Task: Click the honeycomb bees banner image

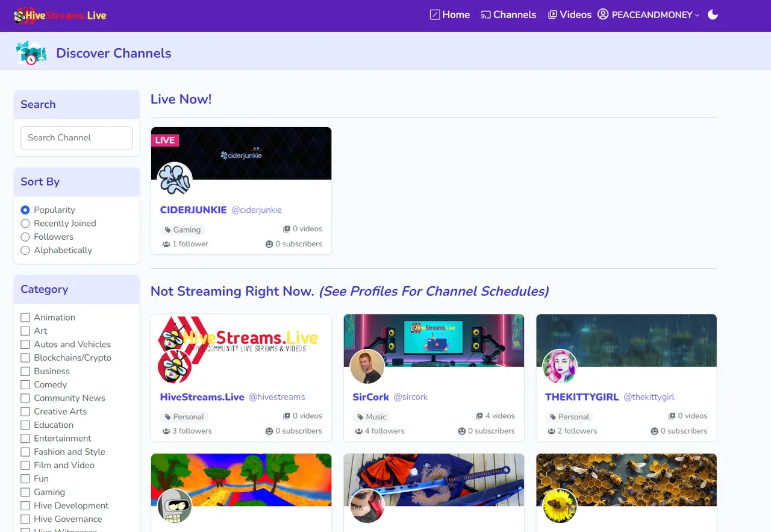Action: coord(626,480)
